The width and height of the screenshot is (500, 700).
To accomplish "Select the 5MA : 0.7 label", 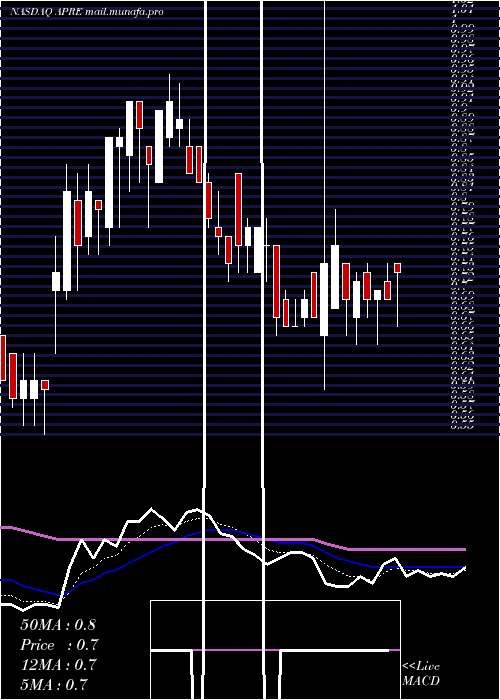I will [54, 685].
